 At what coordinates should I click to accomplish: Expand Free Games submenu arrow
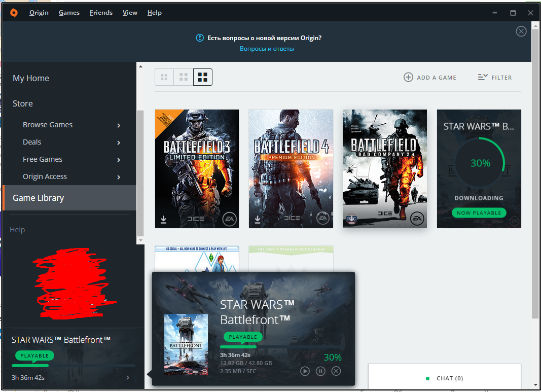click(x=119, y=160)
